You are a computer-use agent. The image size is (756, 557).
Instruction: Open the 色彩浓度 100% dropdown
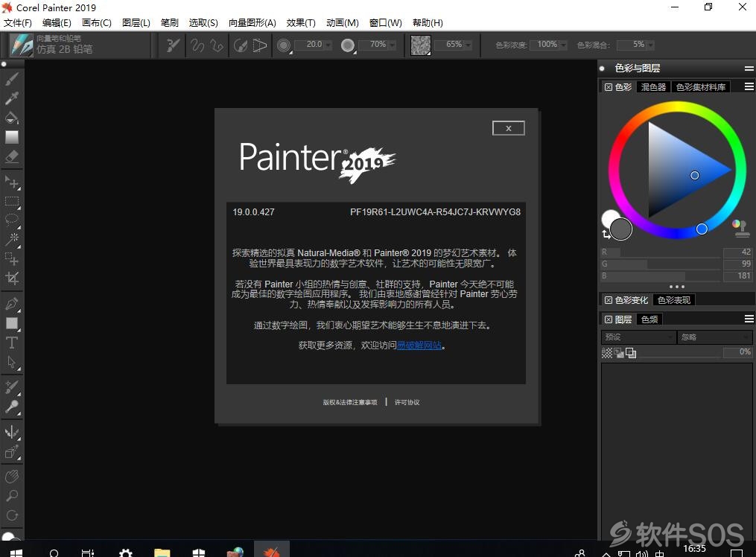563,45
